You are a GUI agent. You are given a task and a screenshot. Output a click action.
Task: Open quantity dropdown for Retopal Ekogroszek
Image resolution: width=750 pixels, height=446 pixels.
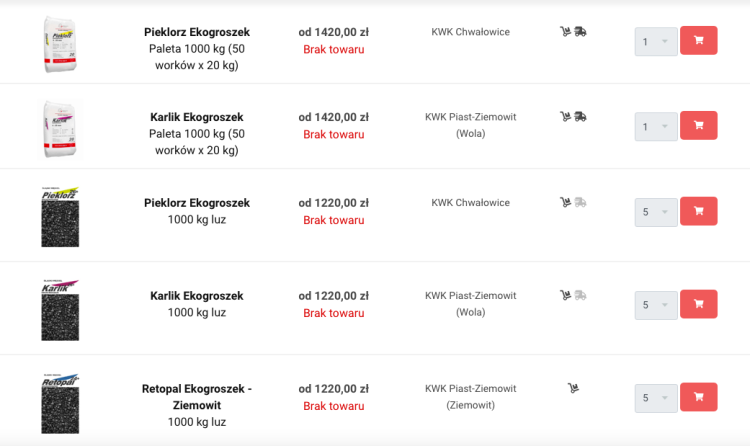tap(656, 398)
